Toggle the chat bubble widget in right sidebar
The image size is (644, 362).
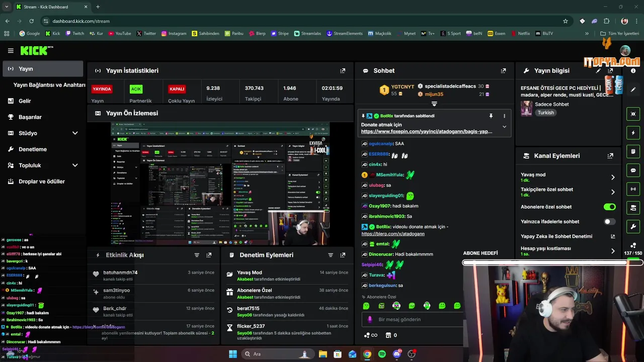633,170
